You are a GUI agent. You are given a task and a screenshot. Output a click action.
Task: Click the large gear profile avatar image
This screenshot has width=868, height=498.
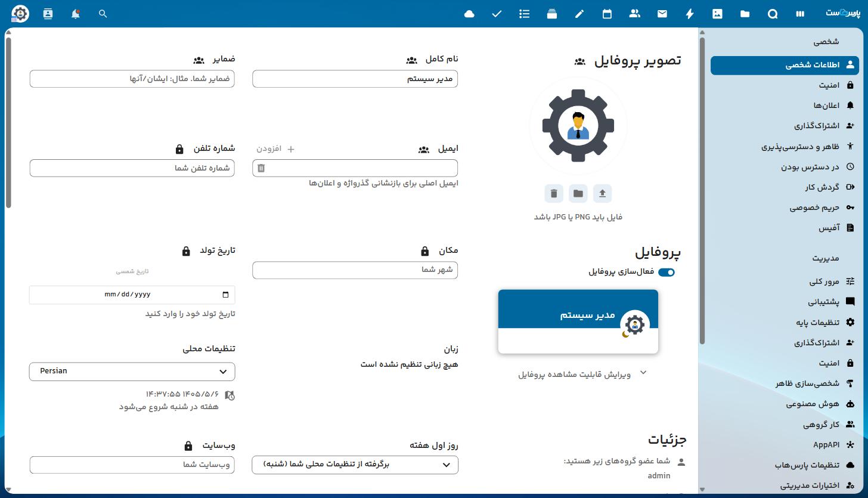(578, 125)
